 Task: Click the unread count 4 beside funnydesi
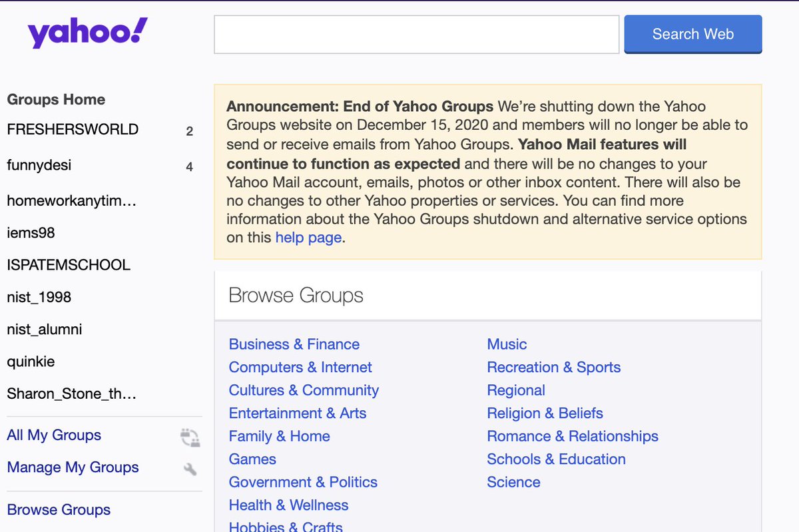pos(190,167)
